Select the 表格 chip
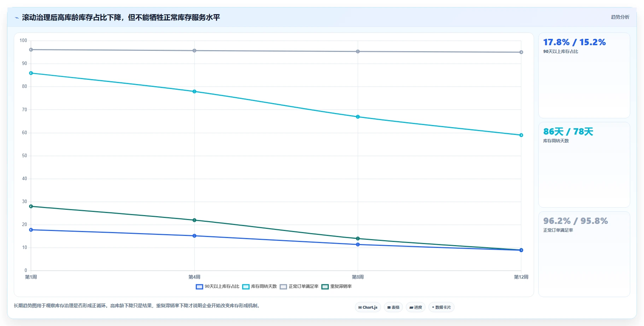This screenshot has height=326, width=644. point(393,307)
